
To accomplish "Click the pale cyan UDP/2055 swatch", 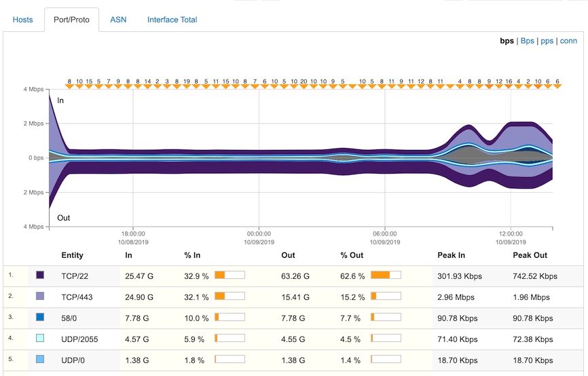I will tap(40, 338).
